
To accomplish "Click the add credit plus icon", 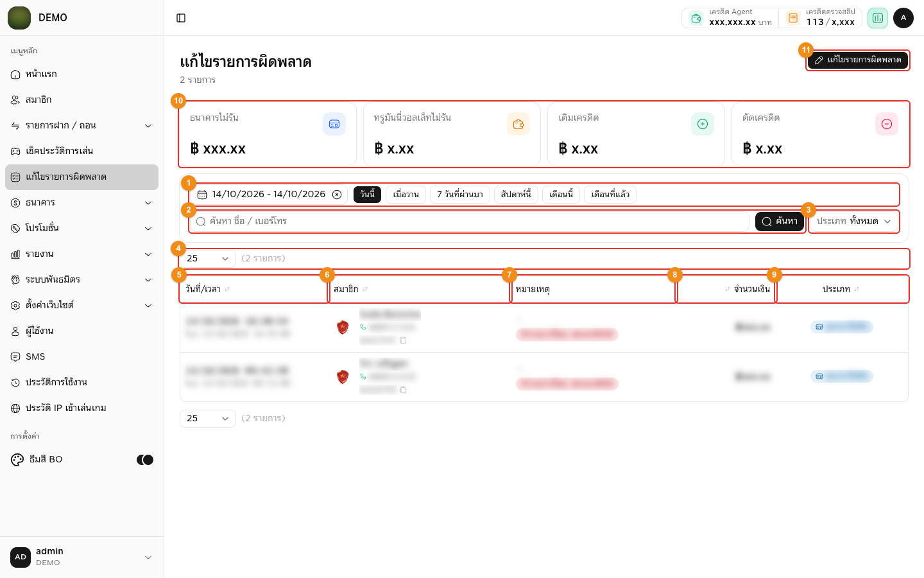I will click(703, 124).
